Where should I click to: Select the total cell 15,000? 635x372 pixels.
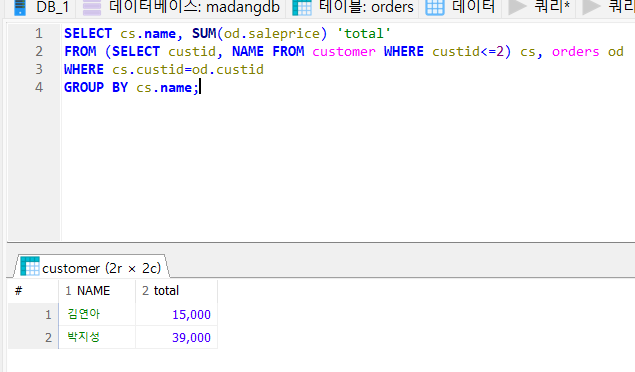(177, 314)
